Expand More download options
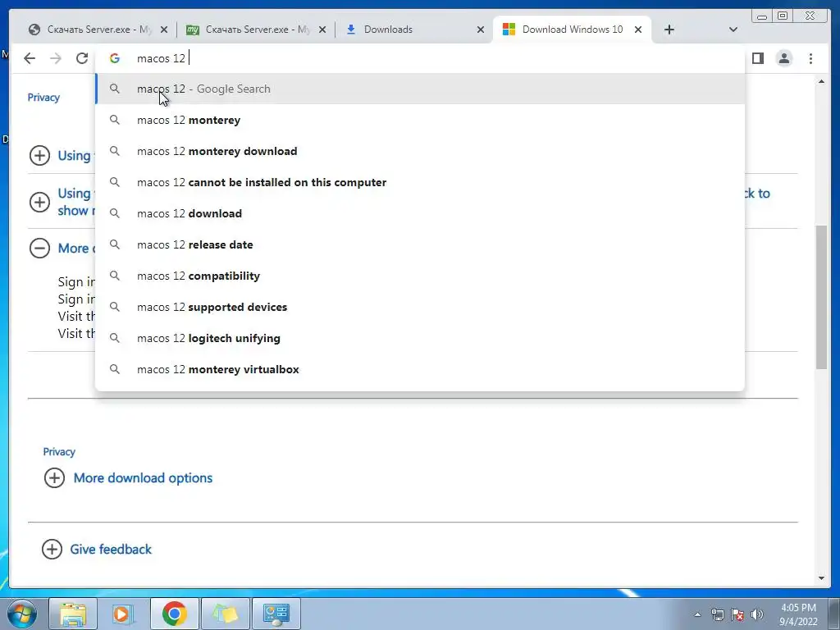The image size is (840, 630). click(54, 478)
